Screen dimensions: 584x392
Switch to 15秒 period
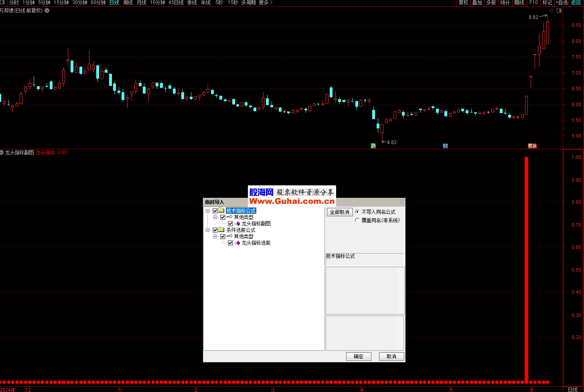233,2
